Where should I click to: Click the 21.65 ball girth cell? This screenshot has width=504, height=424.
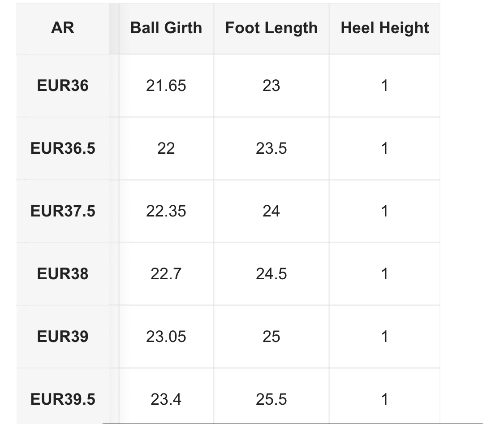coord(166,86)
